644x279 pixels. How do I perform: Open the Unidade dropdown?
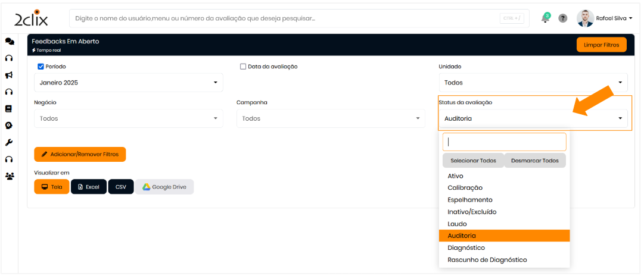click(x=533, y=83)
